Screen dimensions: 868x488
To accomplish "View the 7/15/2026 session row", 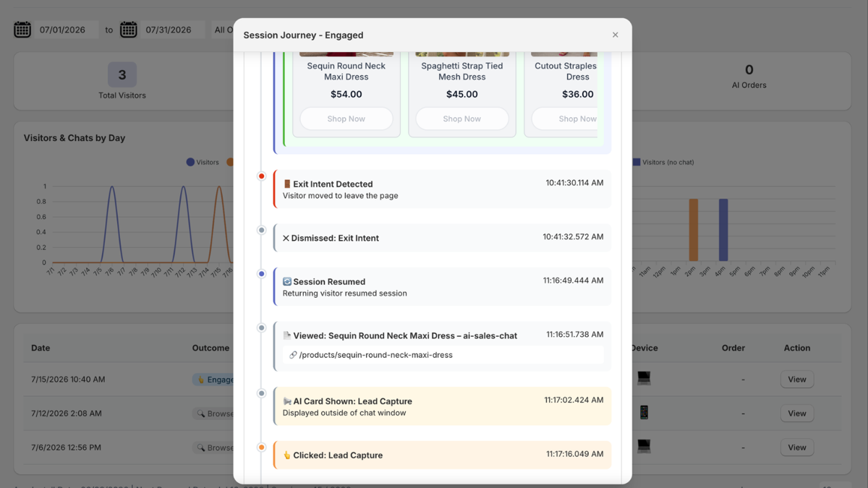I will click(797, 379).
